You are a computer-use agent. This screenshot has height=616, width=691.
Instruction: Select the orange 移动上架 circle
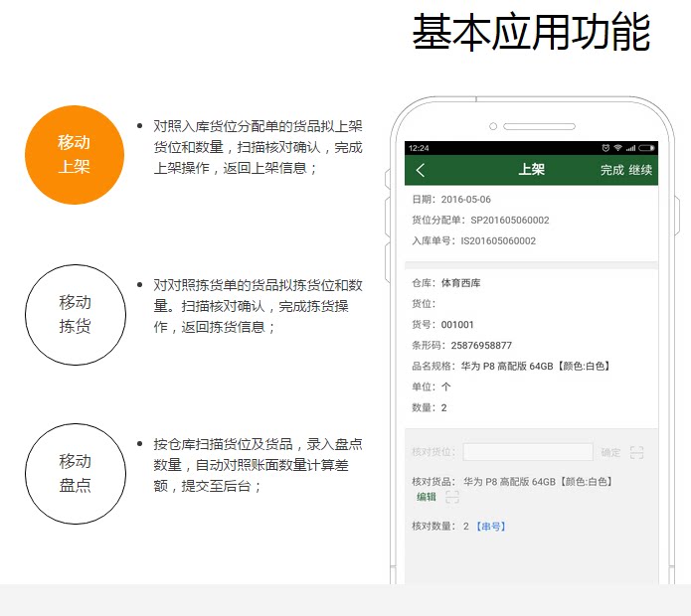point(75,155)
